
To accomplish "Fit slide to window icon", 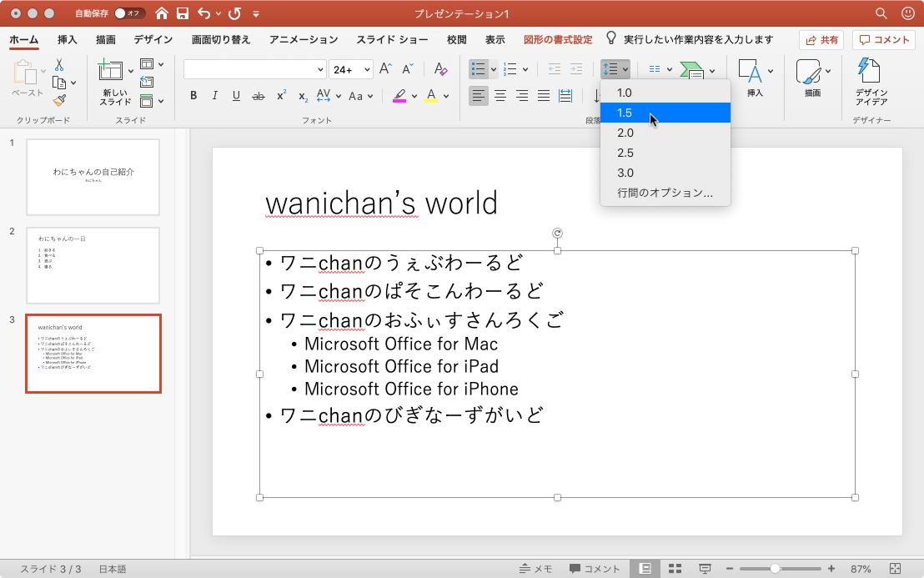I will (896, 568).
